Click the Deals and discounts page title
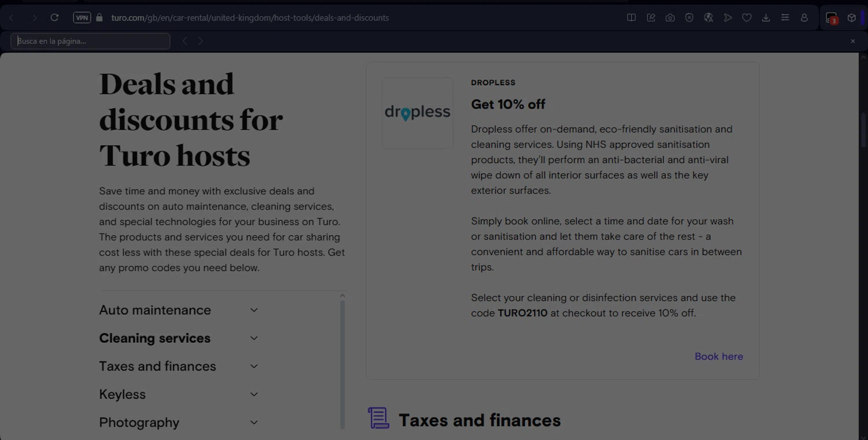The image size is (868, 440). [x=191, y=120]
